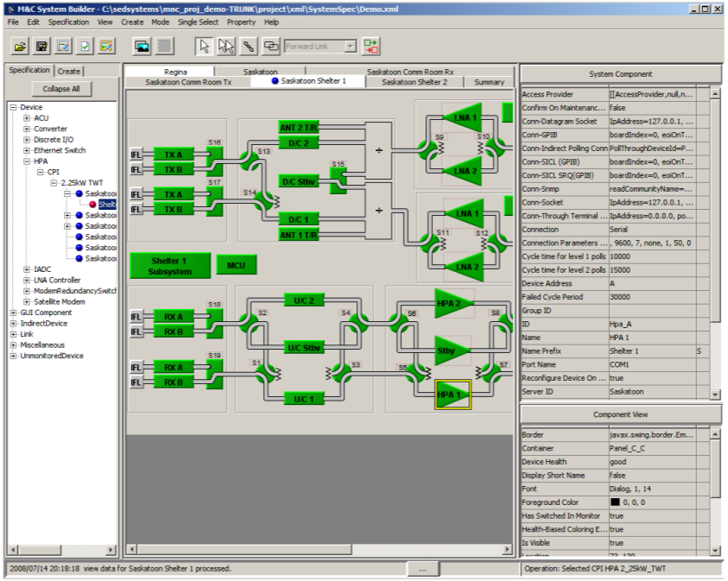Click the background image toolbar icon
The width and height of the screenshot is (728, 581).
[141, 46]
